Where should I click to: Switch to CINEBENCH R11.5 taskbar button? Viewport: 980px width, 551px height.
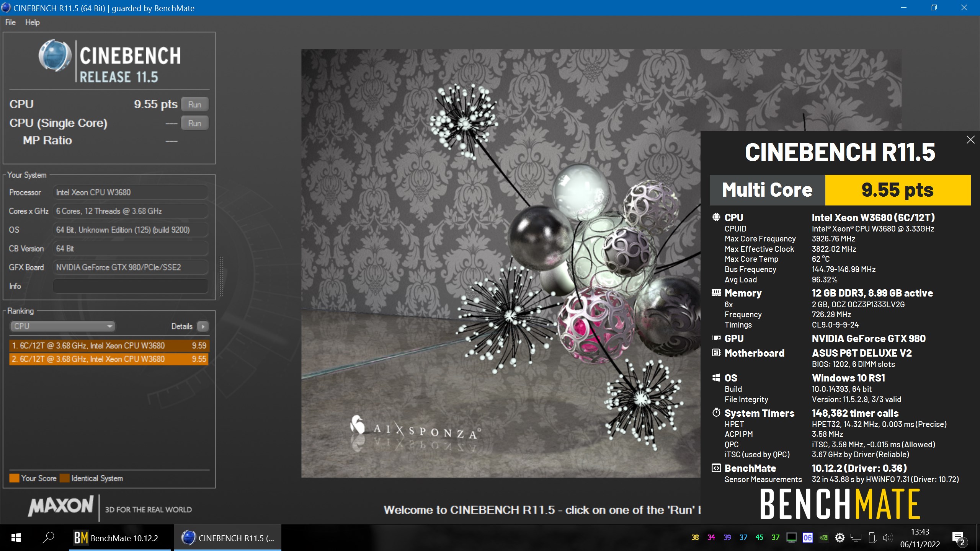click(x=228, y=538)
